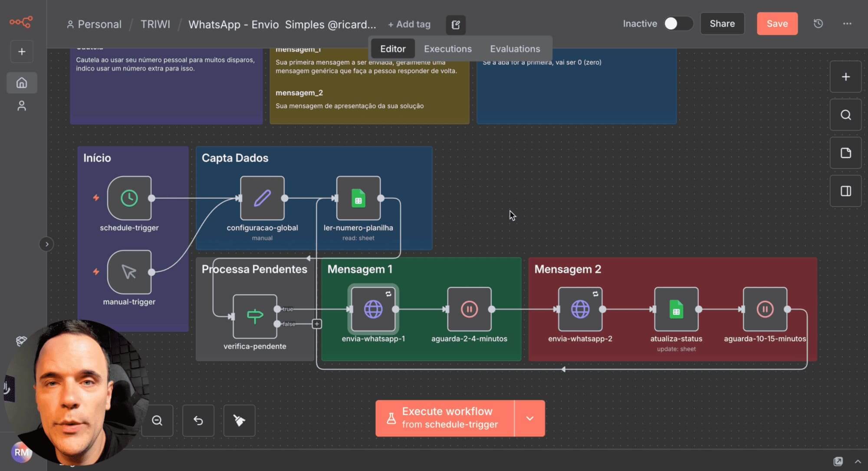Open the three-dot workflow options menu
Image resolution: width=868 pixels, height=471 pixels.
coord(847,24)
